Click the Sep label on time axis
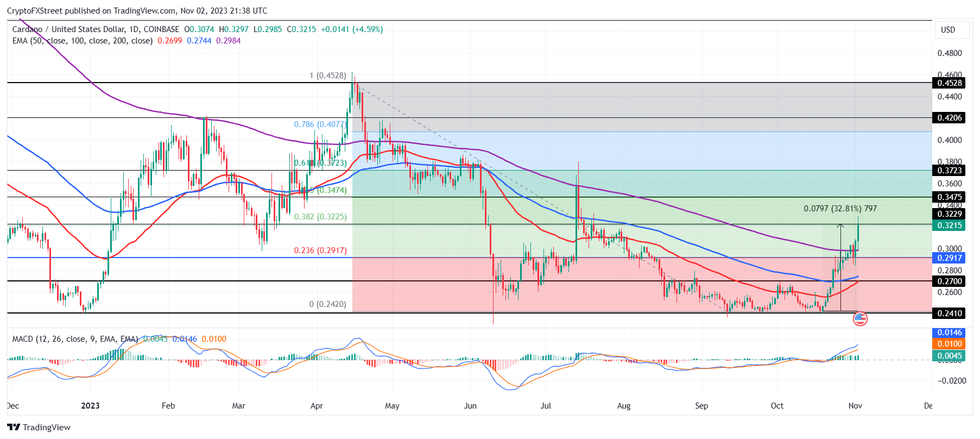 (701, 406)
